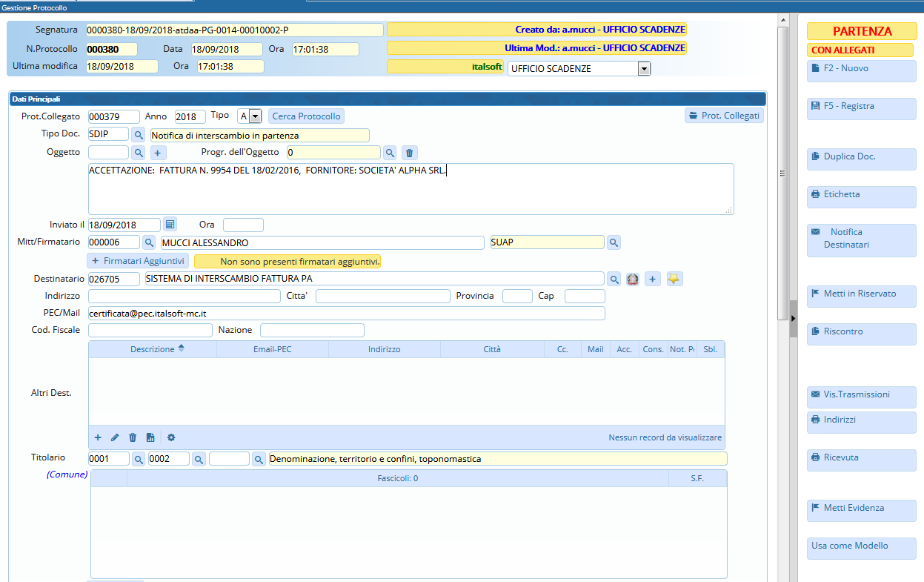Click the pencil edit icon in Altri Dest.
Screen dimensions: 924x582
click(x=115, y=437)
